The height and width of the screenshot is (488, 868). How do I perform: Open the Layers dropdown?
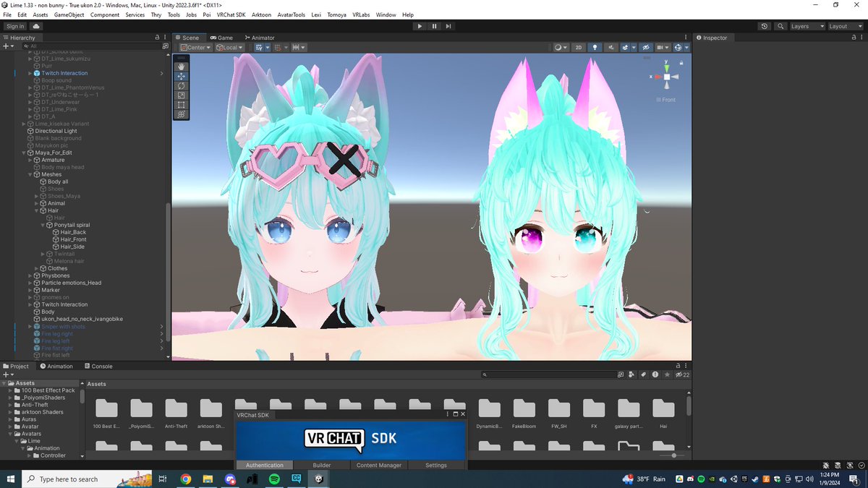tap(807, 26)
